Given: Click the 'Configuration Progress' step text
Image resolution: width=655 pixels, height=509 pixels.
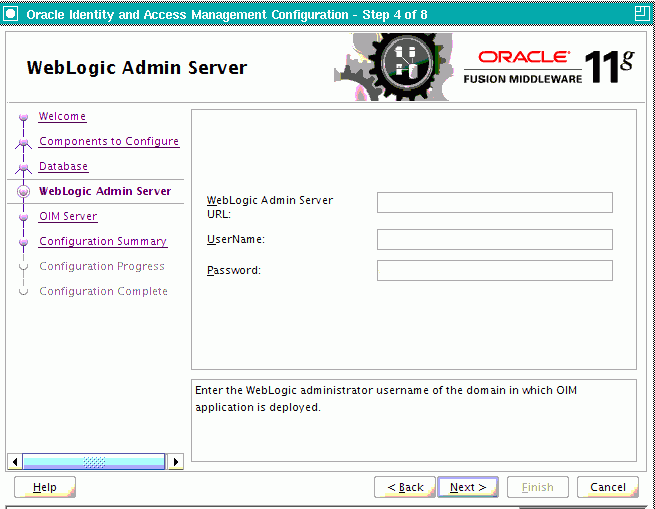Looking at the screenshot, I should tap(102, 266).
